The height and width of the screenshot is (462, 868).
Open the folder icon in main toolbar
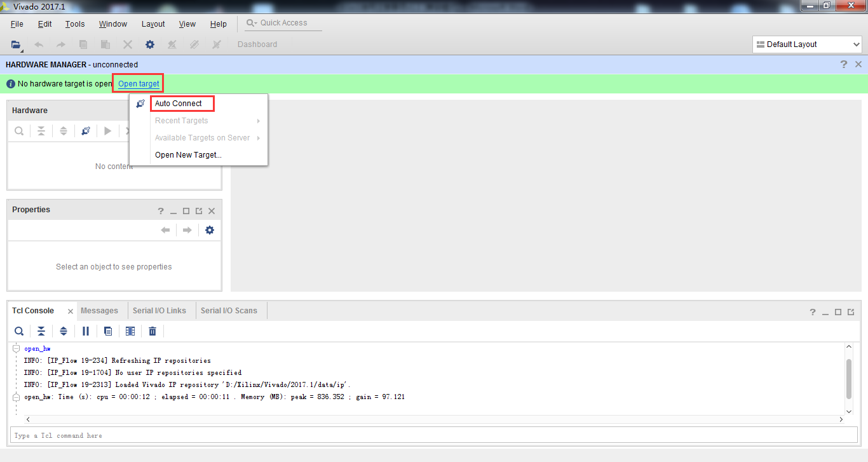tap(16, 44)
